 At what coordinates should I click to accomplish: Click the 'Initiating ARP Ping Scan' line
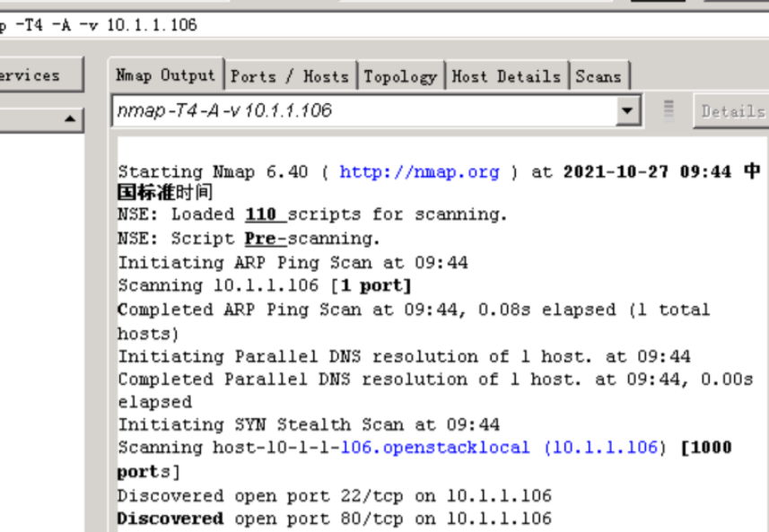(x=293, y=263)
